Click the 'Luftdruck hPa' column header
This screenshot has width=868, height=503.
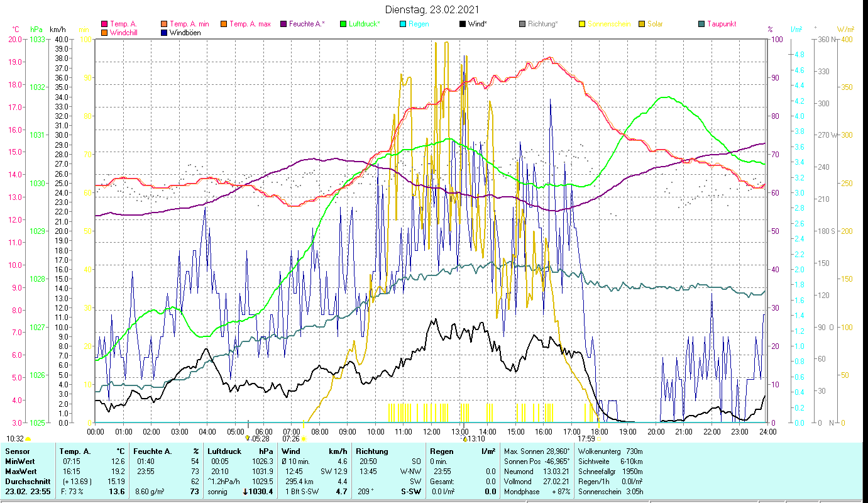[241, 451]
